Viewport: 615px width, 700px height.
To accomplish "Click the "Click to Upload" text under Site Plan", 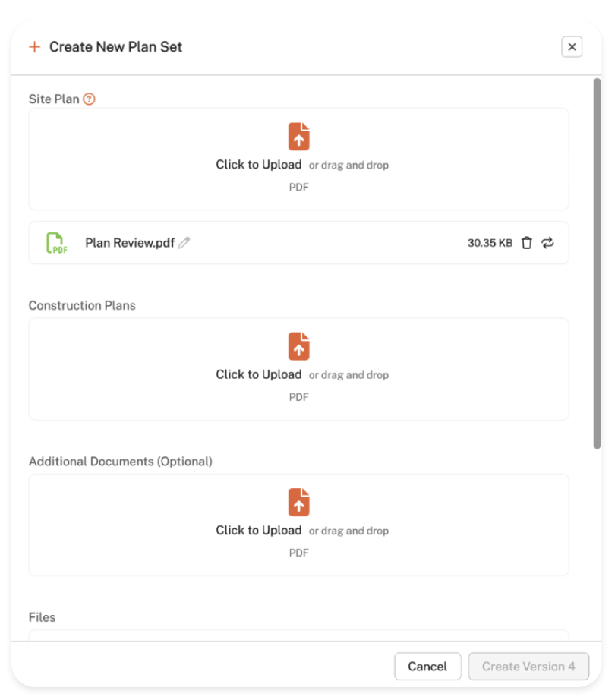I will tap(258, 165).
